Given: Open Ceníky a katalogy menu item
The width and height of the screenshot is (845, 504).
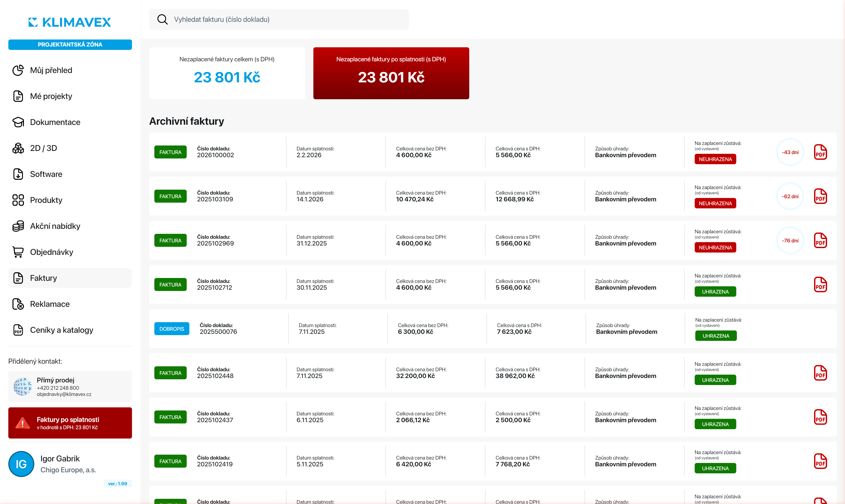Looking at the screenshot, I should [70, 330].
